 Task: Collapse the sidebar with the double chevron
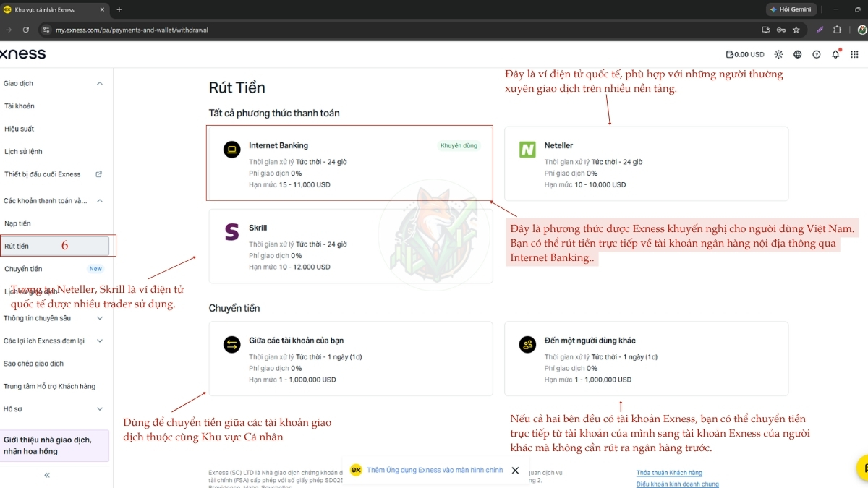point(47,475)
